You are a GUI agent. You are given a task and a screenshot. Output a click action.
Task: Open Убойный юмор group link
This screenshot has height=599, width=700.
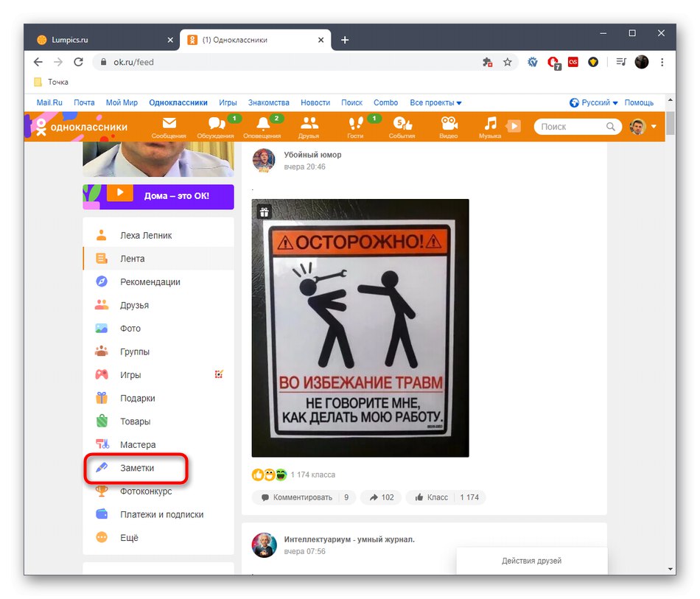312,155
